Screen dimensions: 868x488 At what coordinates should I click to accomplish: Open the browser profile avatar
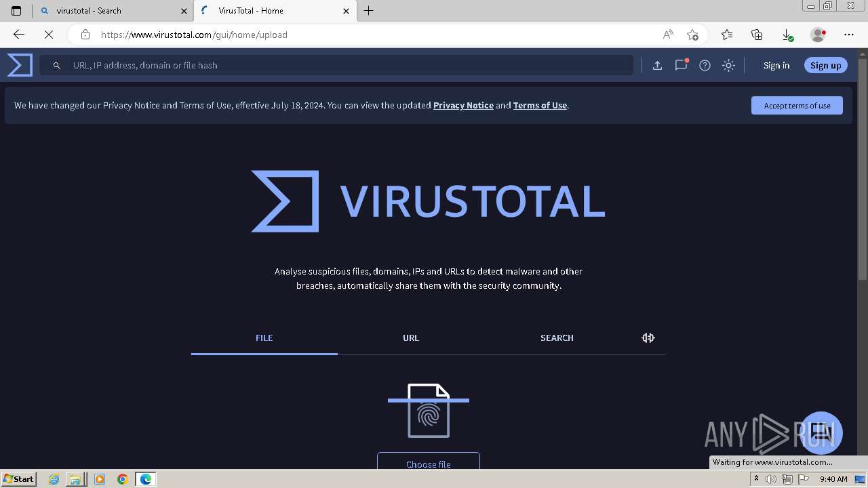click(x=818, y=35)
